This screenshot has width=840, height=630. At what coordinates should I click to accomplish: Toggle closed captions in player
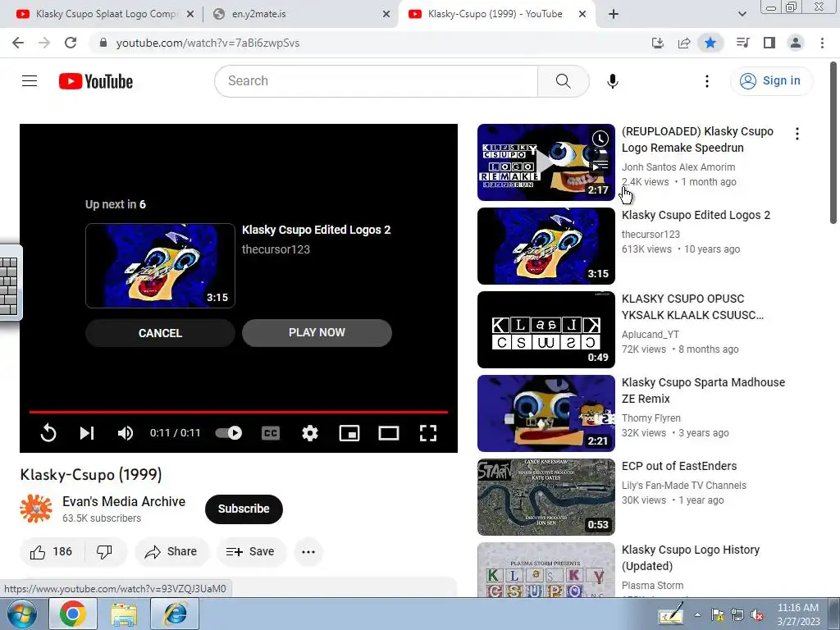pos(271,433)
